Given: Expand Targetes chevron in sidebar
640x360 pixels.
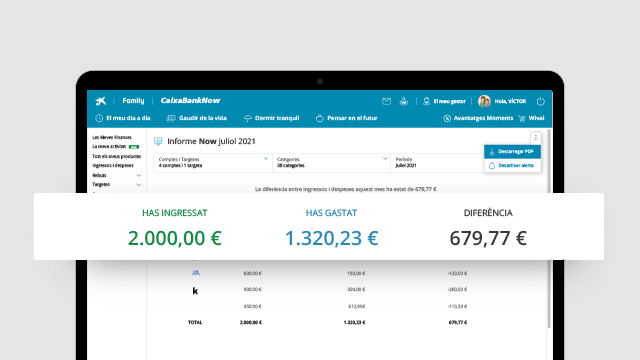Looking at the screenshot, I should [139, 185].
